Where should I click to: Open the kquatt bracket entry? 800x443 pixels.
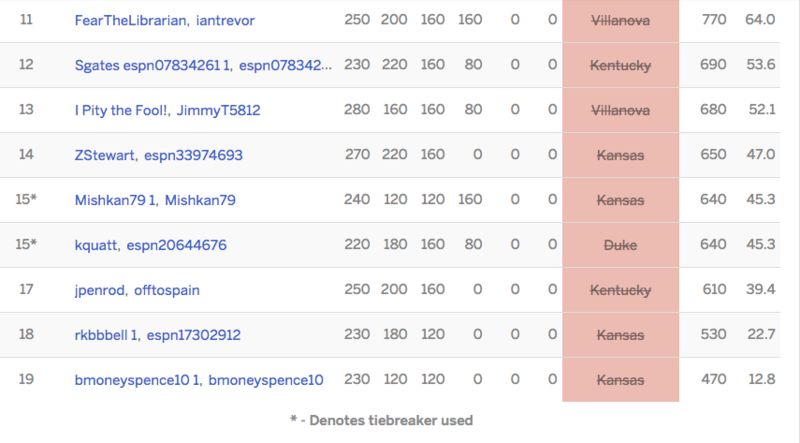98,245
